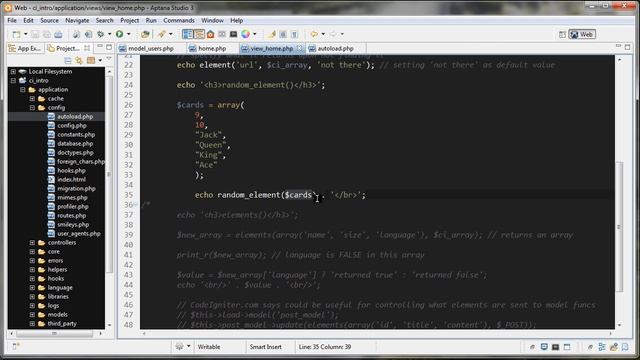
Task: Click the outline layout toolbar icon
Action: pos(199,34)
